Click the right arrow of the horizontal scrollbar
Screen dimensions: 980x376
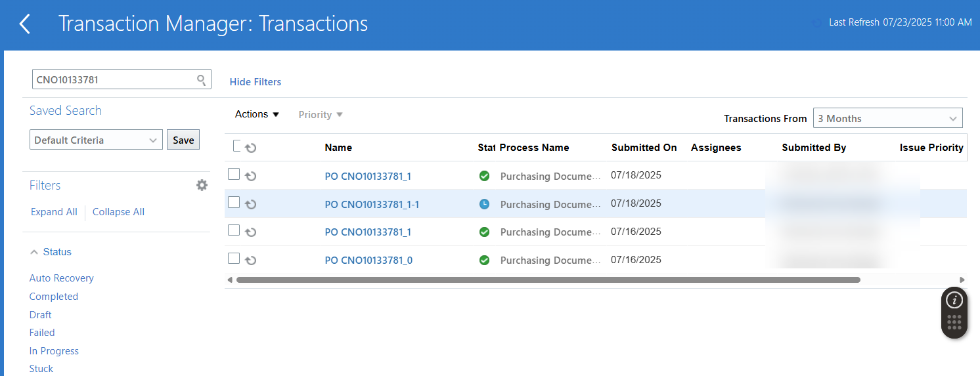(962, 280)
